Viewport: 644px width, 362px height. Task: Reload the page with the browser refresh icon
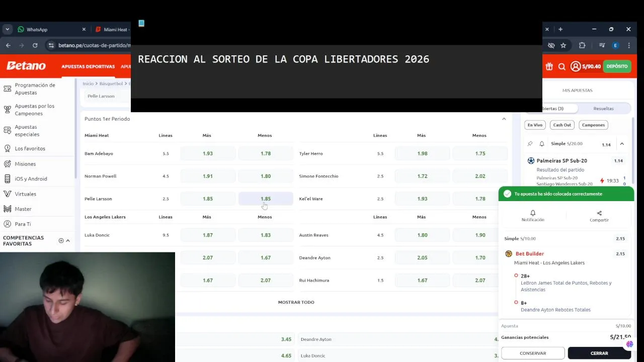coord(35,45)
